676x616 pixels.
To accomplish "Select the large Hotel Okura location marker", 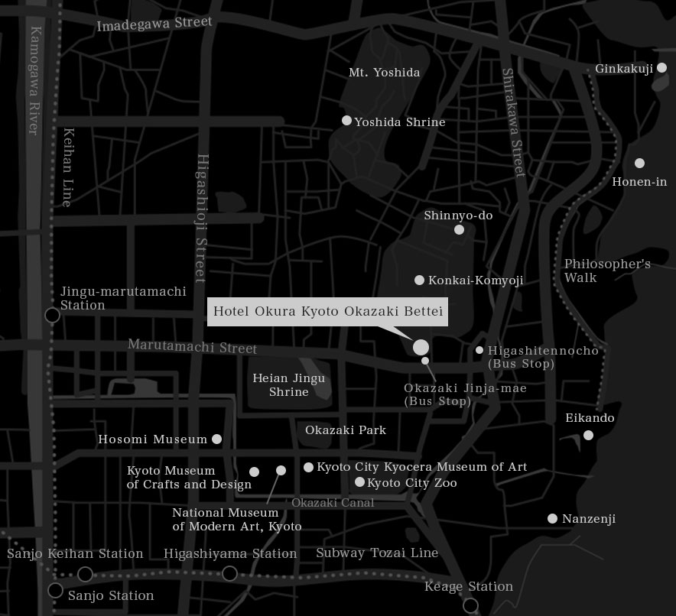I will (421, 347).
